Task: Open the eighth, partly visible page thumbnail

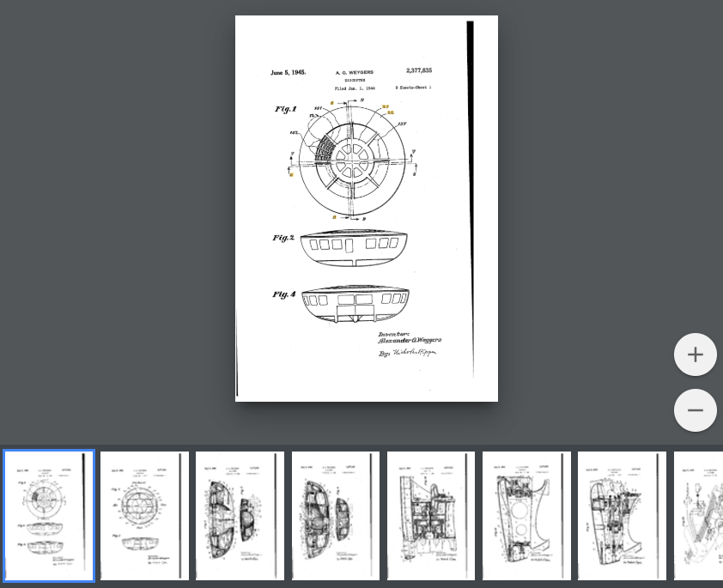Action: [x=698, y=516]
